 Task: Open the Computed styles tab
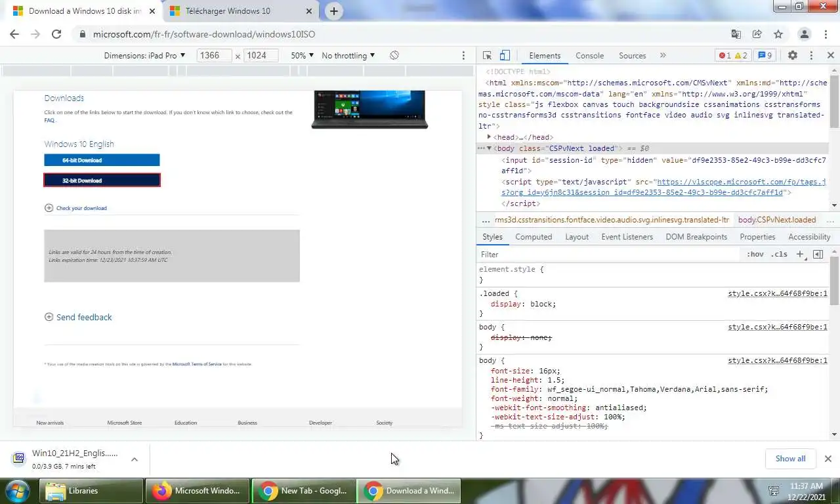tap(534, 237)
